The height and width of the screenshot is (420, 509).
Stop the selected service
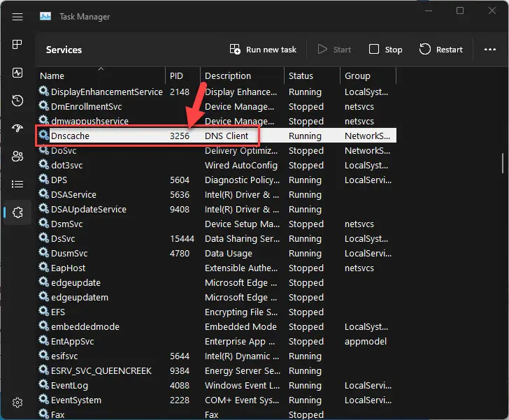(x=386, y=50)
